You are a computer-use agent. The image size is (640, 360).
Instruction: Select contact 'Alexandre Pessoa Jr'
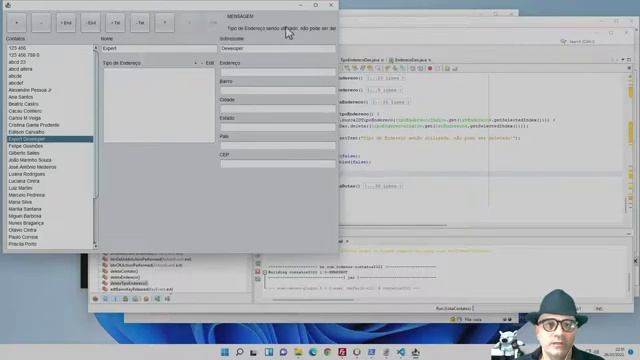tap(50, 90)
